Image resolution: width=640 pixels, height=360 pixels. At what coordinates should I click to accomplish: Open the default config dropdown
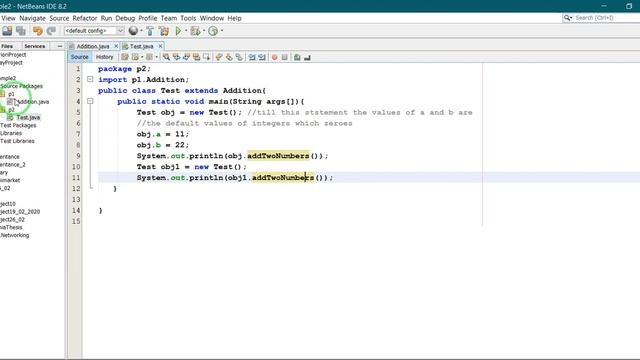click(x=120, y=31)
